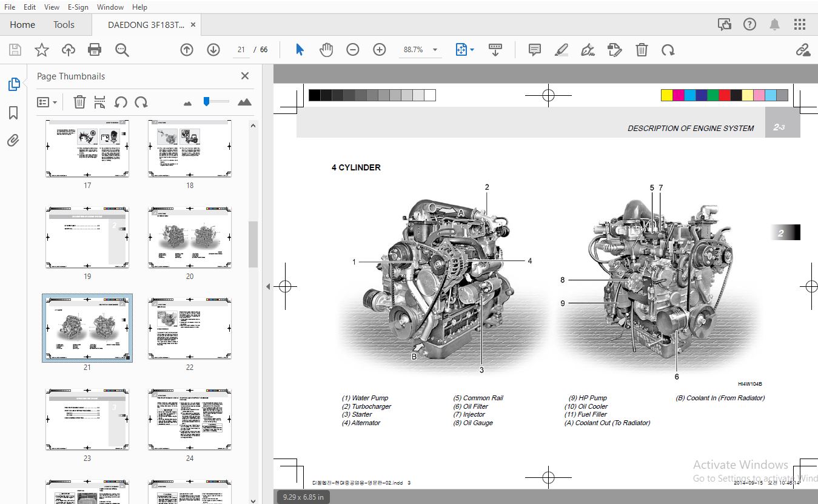Rotate thumbnails clockwise
Image resolution: width=818 pixels, height=504 pixels.
coord(141,102)
